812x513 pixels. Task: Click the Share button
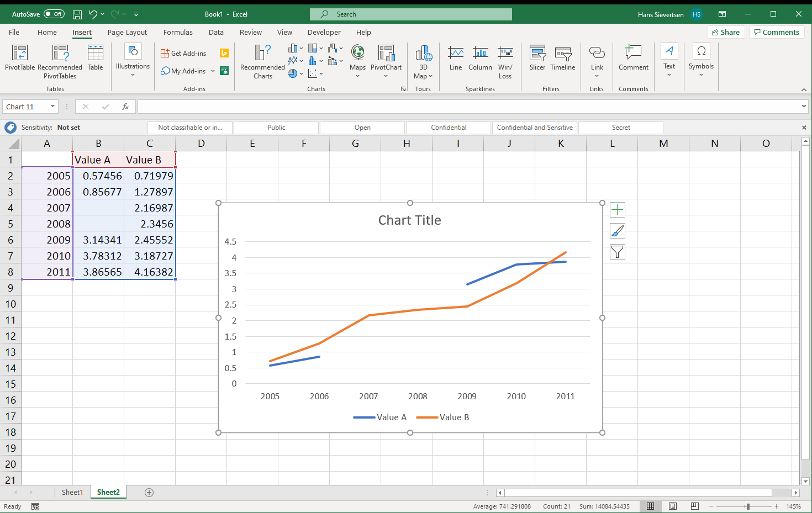pos(726,33)
